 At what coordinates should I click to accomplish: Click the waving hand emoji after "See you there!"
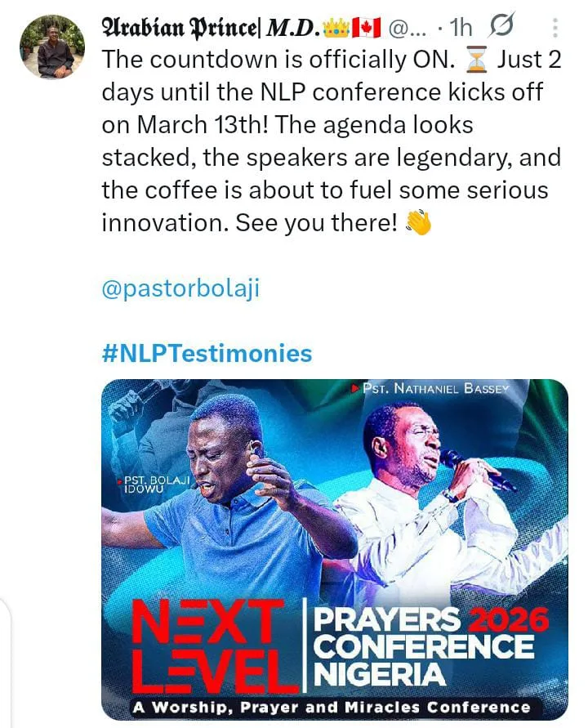[x=417, y=223]
